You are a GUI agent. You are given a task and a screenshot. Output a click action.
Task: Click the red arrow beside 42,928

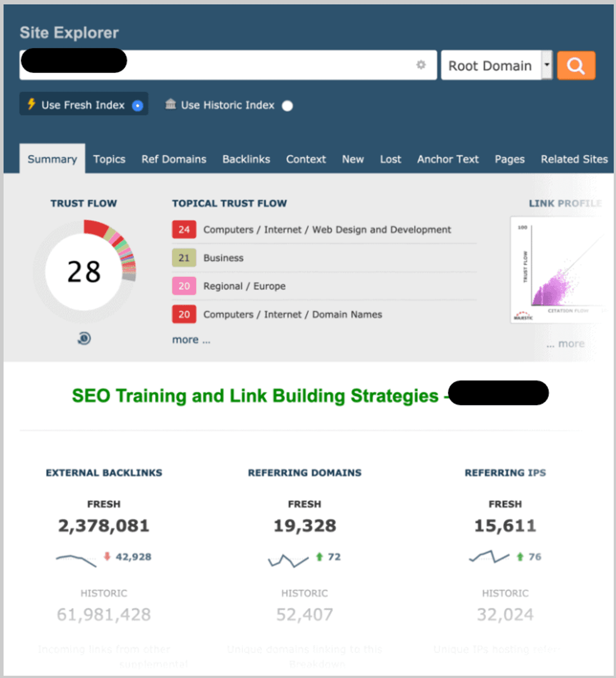pos(107,556)
